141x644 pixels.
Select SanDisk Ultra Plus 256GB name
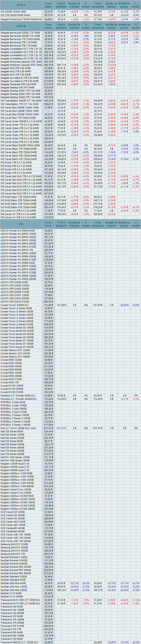[x=14, y=590]
